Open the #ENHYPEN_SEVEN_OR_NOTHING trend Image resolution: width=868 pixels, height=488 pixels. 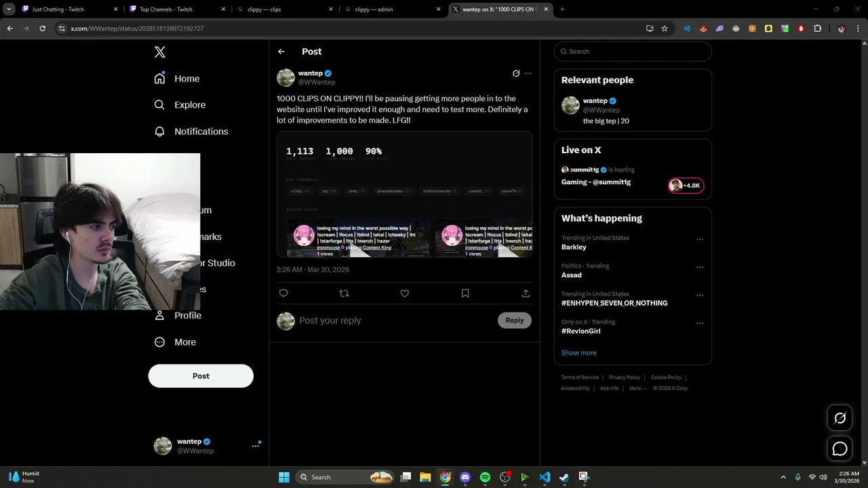(x=614, y=303)
